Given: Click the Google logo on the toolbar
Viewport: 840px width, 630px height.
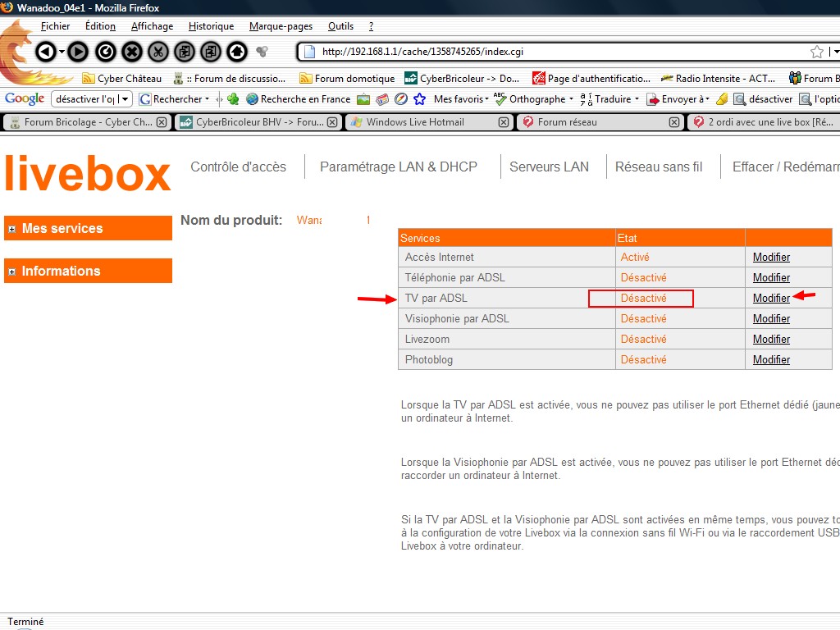Looking at the screenshot, I should pyautogui.click(x=25, y=98).
